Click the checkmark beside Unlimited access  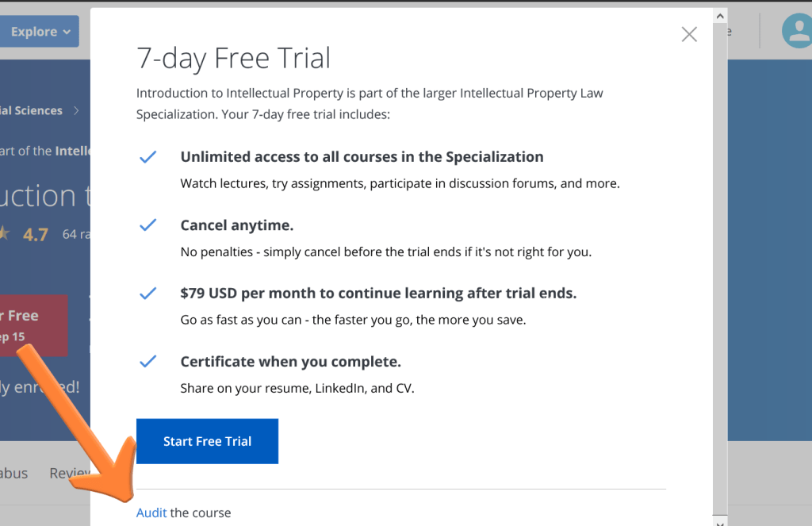[147, 157]
